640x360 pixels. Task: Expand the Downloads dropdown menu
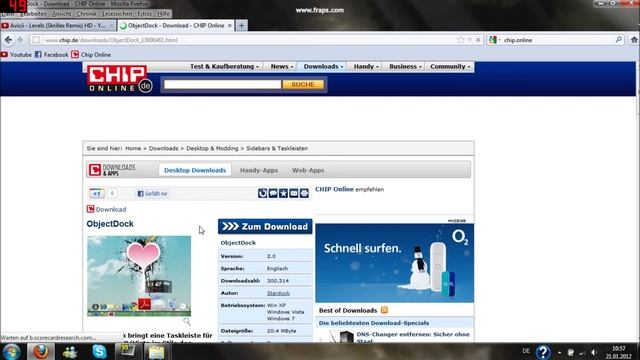click(x=322, y=66)
